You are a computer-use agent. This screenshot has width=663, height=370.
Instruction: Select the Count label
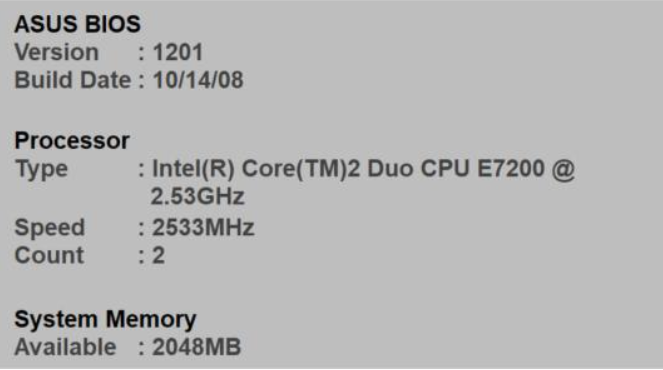49,255
